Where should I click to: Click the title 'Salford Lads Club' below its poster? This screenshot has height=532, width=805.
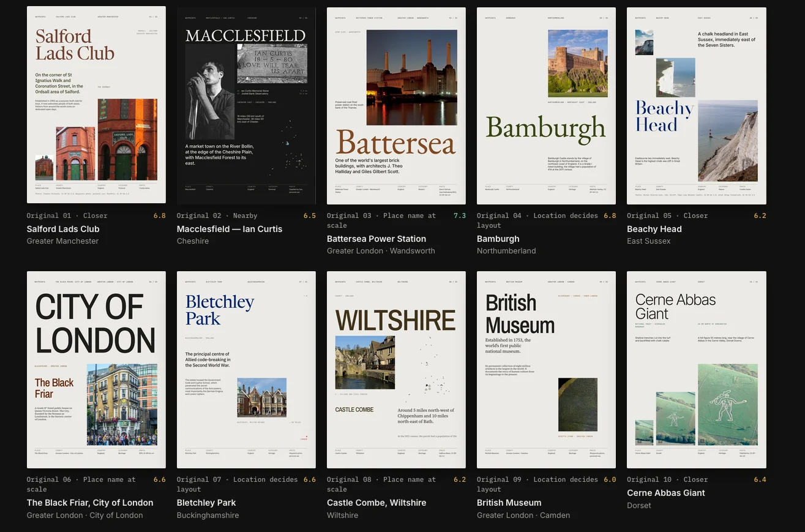pos(63,229)
